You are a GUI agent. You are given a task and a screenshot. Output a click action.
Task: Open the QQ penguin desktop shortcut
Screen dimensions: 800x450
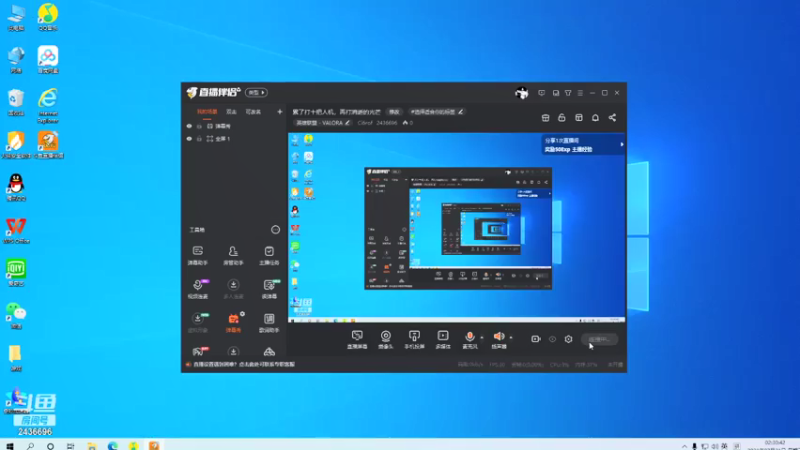16,187
